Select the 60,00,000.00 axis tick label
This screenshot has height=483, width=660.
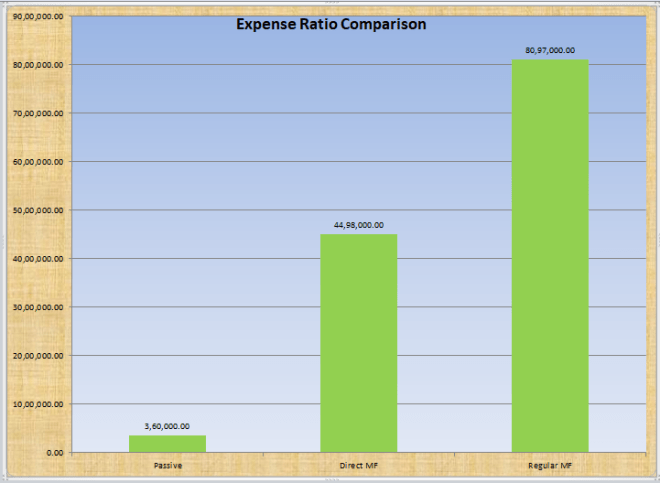tap(39, 162)
